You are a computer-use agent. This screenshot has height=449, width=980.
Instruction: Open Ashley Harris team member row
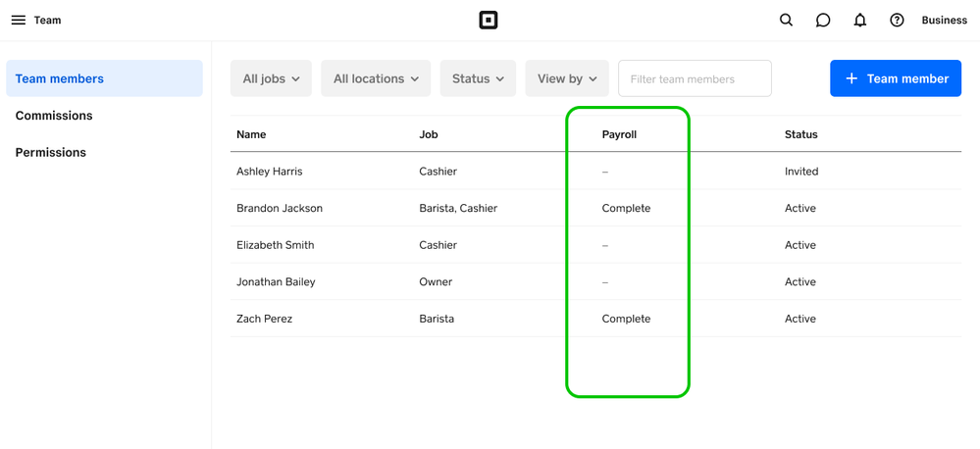270,172
